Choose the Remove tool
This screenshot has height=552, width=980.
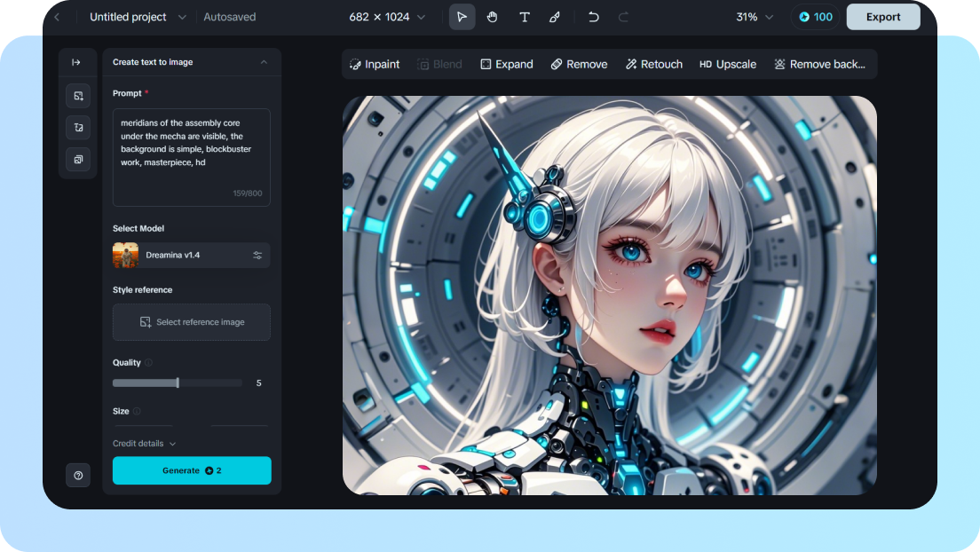click(x=579, y=65)
